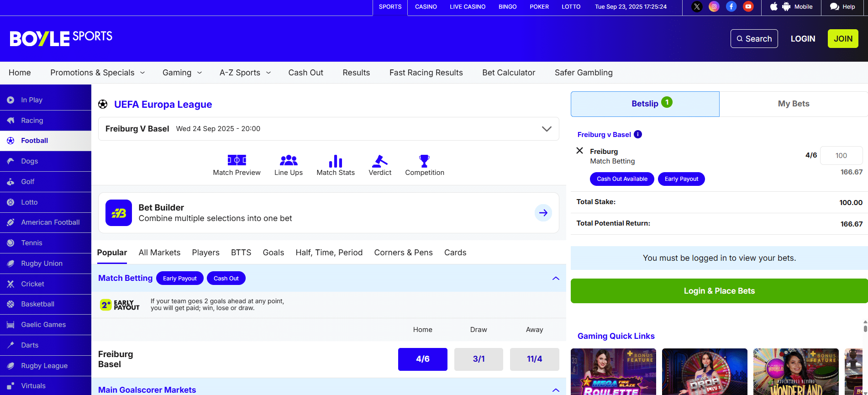This screenshot has width=868, height=395.
Task: Open Competition trophy icon
Action: (x=425, y=161)
